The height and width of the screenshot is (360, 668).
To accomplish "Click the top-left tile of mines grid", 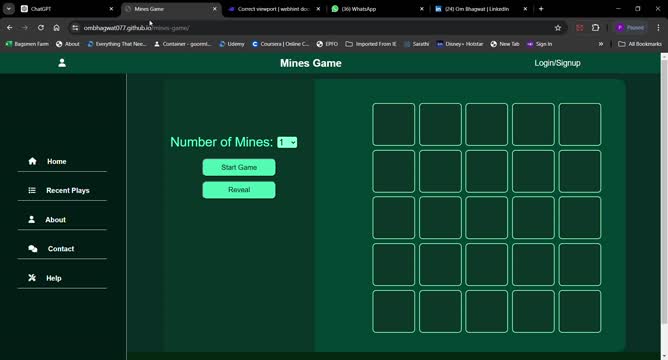I will coord(393,124).
